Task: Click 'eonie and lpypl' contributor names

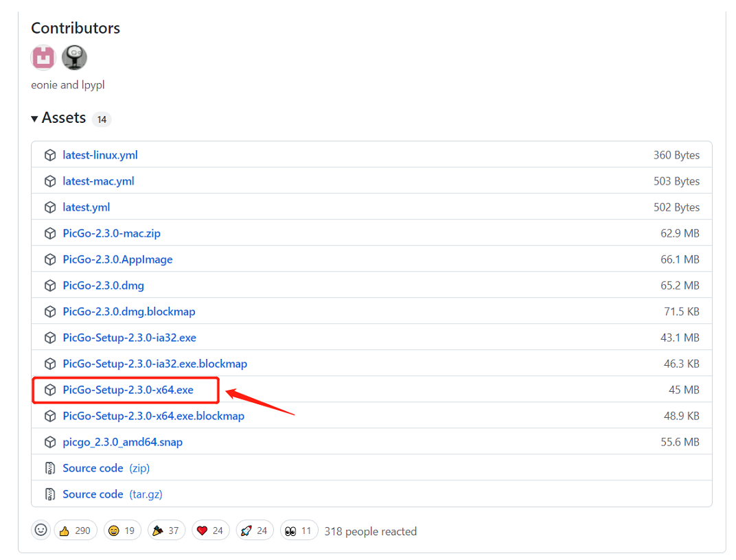Action: pos(67,85)
